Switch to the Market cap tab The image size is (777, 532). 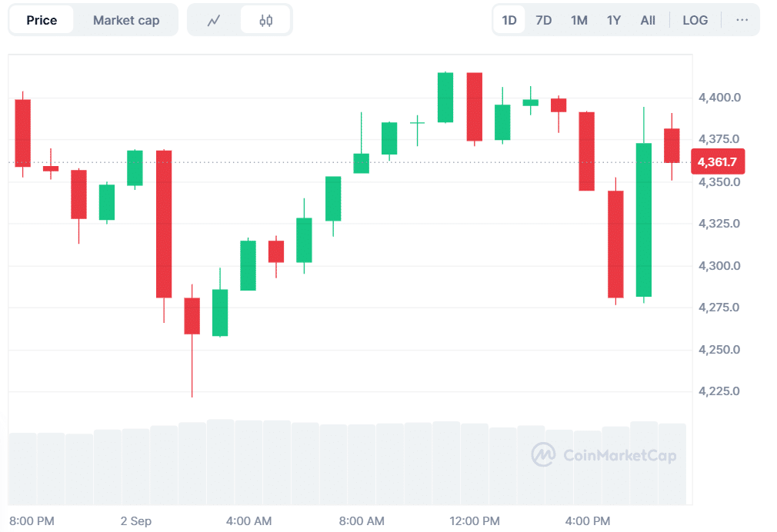126,20
